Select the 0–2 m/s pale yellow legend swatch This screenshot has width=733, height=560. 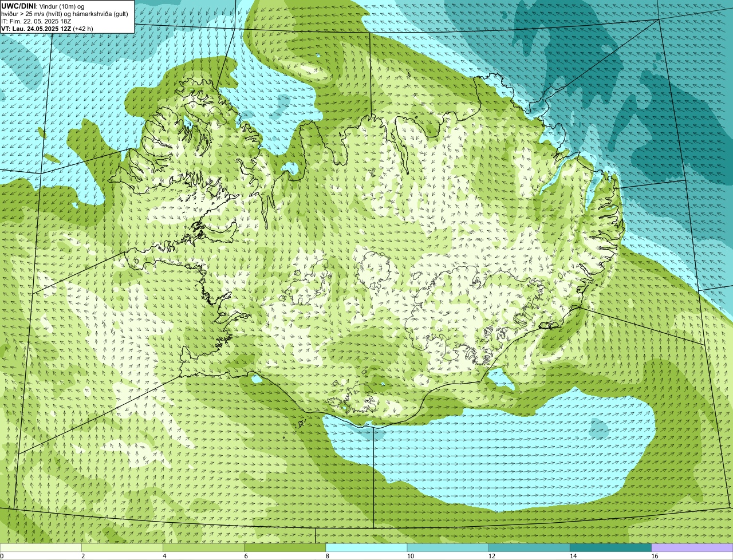[x=41, y=547]
